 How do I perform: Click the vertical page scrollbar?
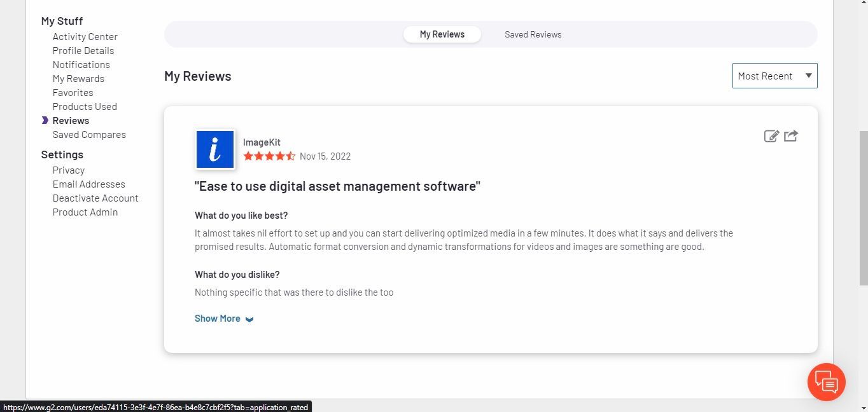pyautogui.click(x=864, y=208)
